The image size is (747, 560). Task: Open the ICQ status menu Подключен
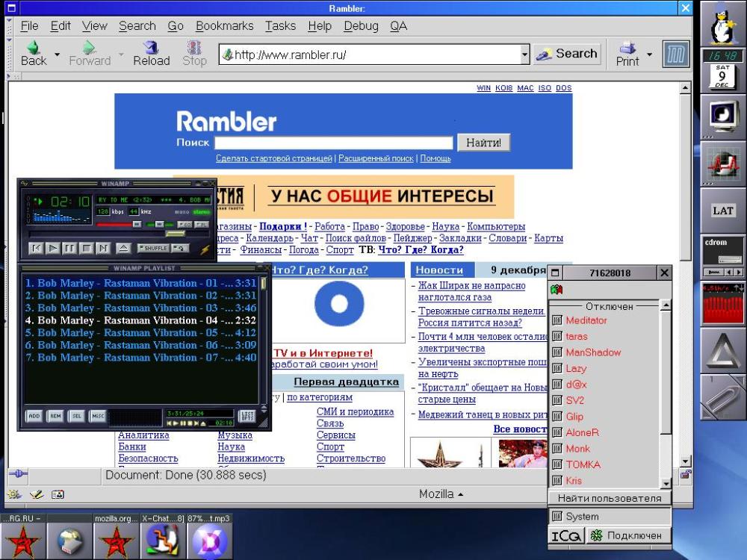point(628,535)
